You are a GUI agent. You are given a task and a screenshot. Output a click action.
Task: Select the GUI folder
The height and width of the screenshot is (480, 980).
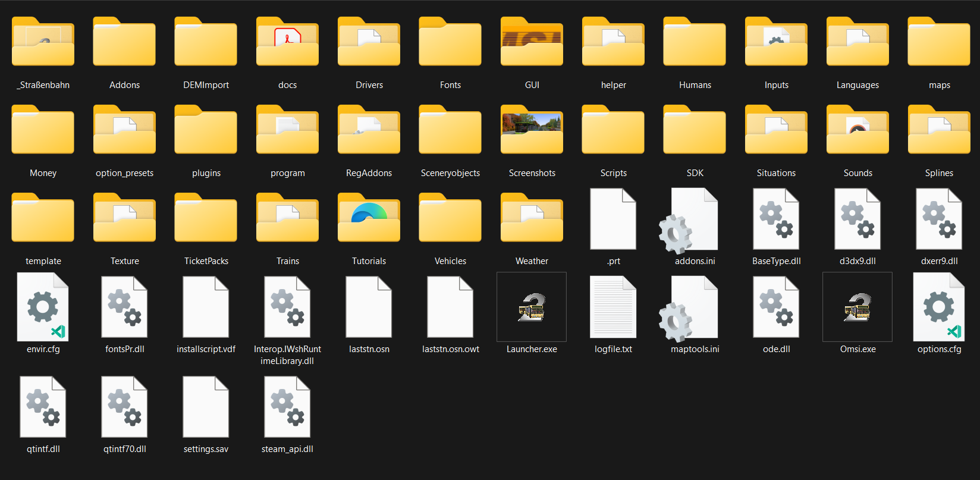(x=532, y=42)
